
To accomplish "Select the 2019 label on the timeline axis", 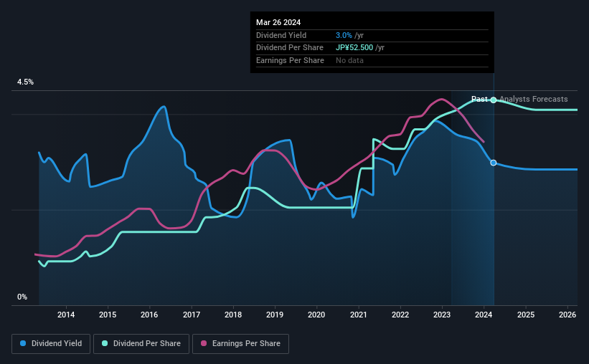I will (275, 315).
